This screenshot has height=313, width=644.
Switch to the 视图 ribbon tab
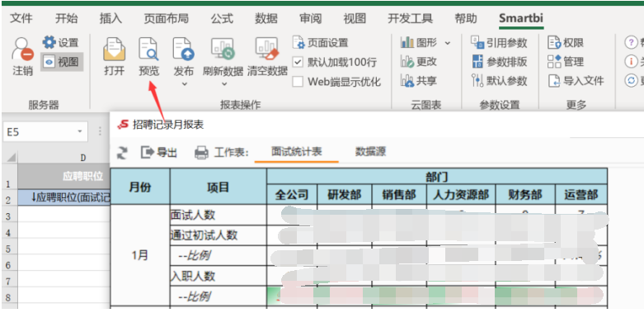(355, 18)
